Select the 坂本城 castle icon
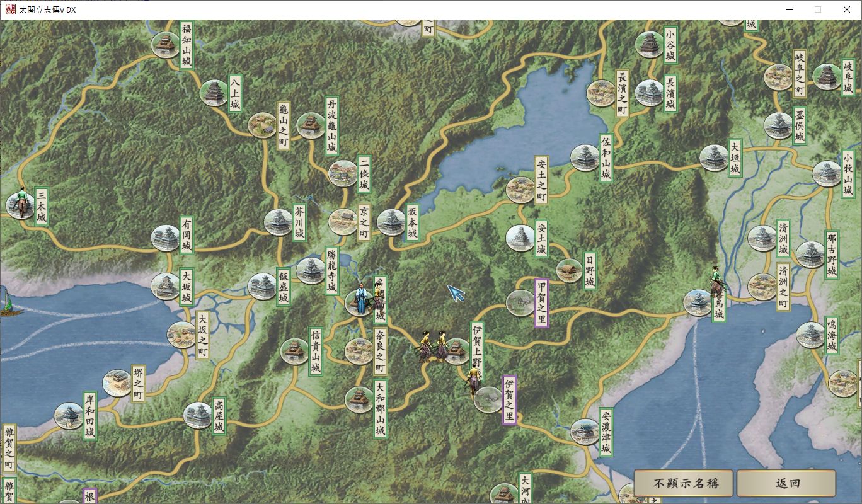The height and width of the screenshot is (504, 862). pyautogui.click(x=391, y=222)
